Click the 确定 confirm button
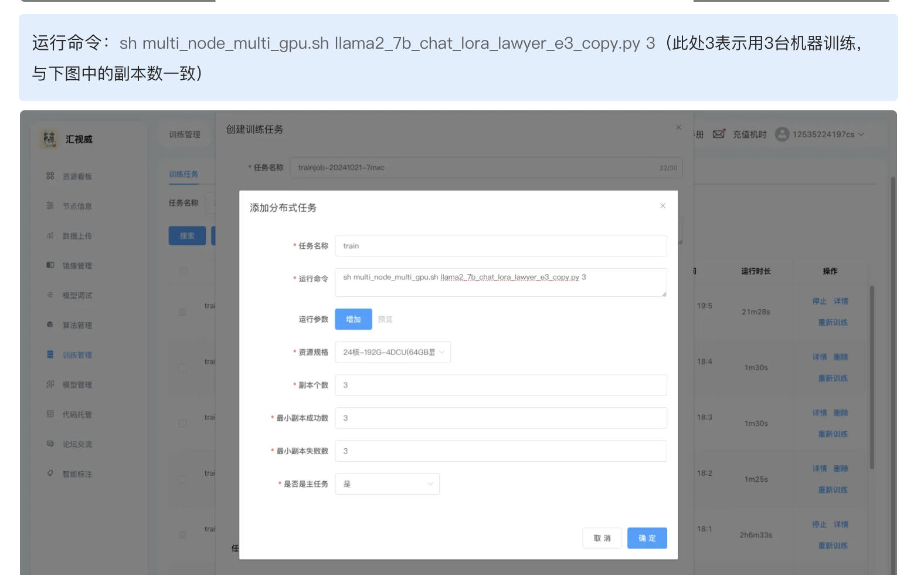Viewport: 924px width, 575px height. coord(647,538)
